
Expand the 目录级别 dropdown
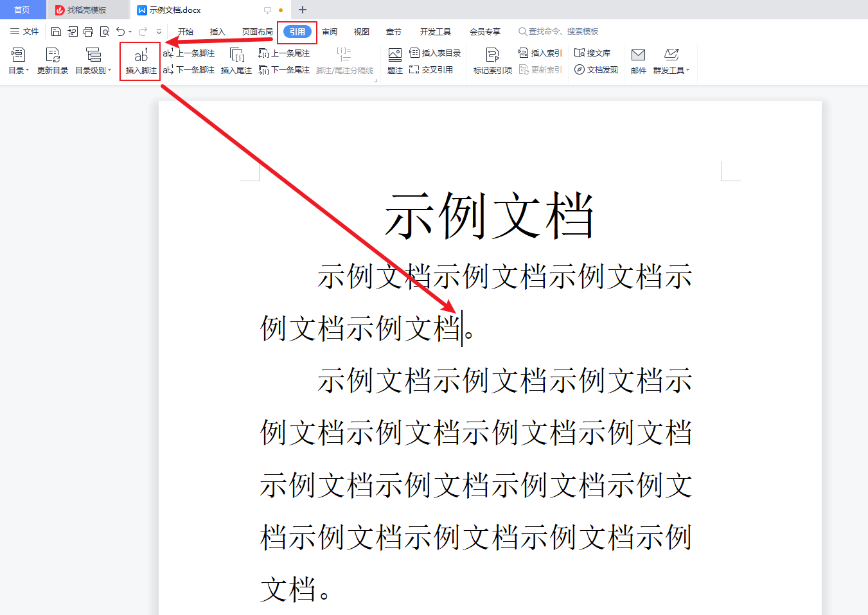[x=94, y=61]
